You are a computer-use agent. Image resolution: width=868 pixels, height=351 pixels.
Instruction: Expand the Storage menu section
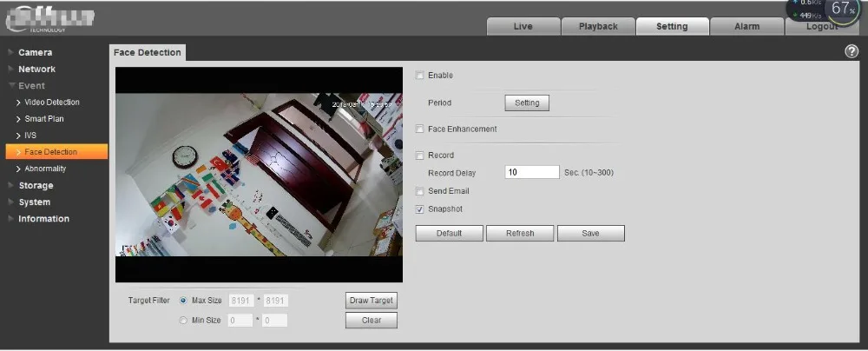pos(36,186)
